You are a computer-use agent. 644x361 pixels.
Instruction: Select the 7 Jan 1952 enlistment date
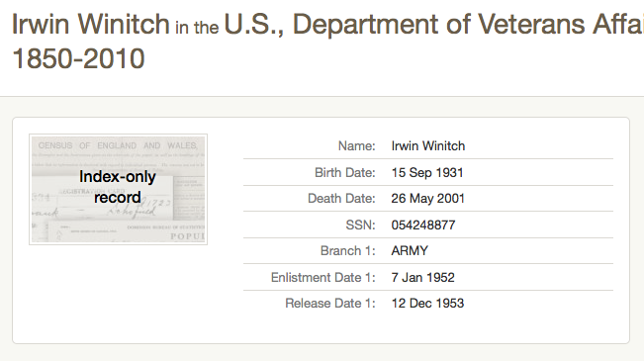(423, 277)
